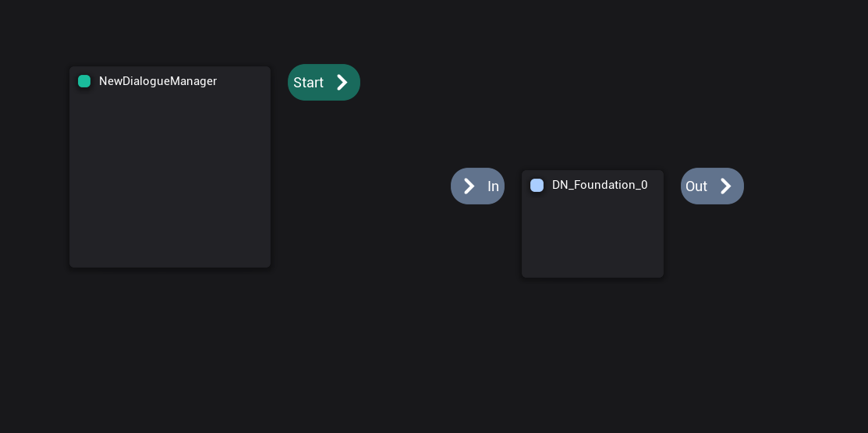Click the "Start" text on the green port
The width and height of the screenshot is (868, 433).
[x=308, y=83]
